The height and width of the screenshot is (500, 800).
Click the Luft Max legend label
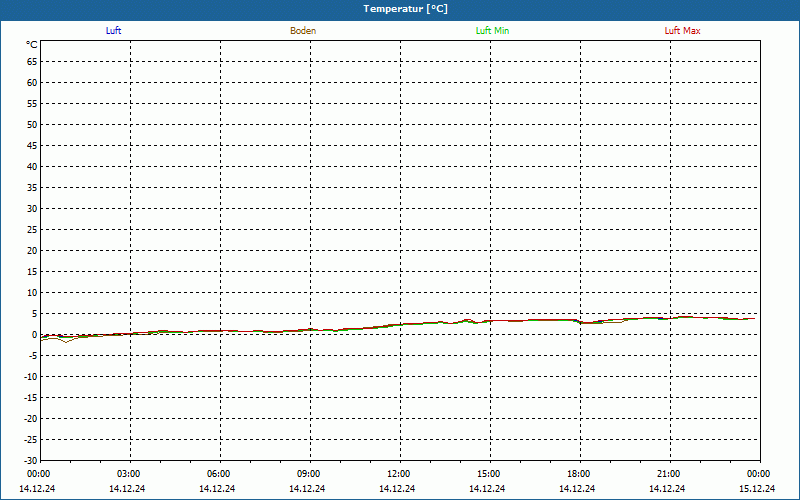pyautogui.click(x=682, y=31)
